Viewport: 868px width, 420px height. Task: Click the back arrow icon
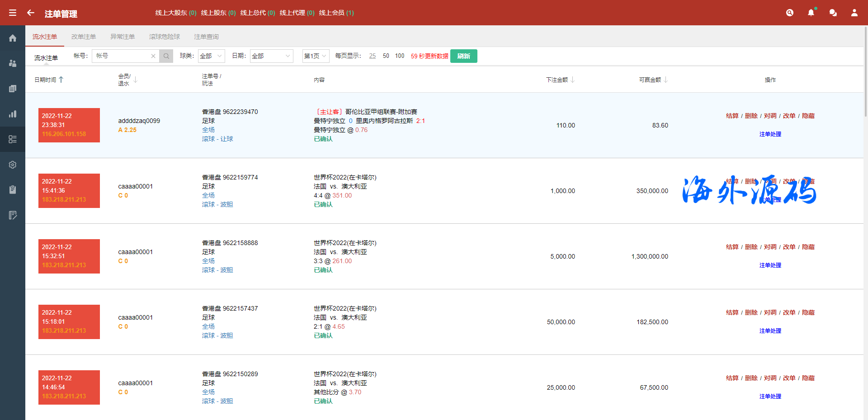[x=31, y=13]
